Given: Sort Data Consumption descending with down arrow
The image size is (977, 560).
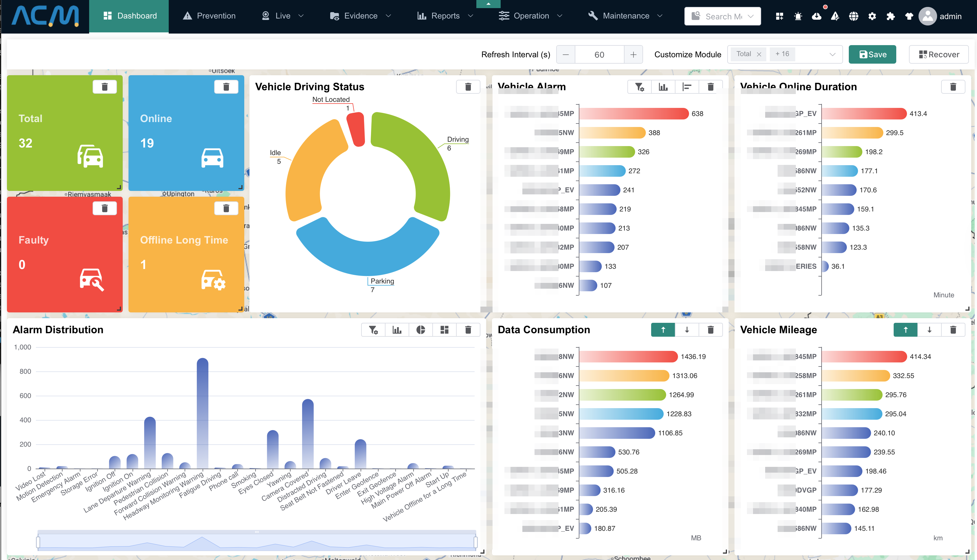Looking at the screenshot, I should click(687, 330).
